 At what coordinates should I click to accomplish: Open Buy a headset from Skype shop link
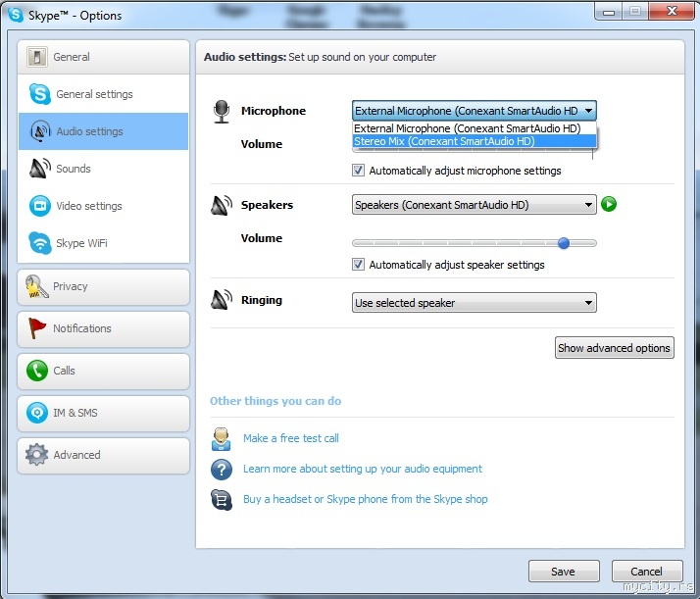coord(365,499)
